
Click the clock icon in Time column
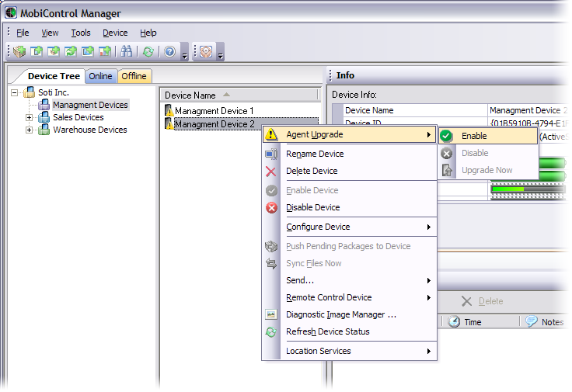[x=454, y=321]
